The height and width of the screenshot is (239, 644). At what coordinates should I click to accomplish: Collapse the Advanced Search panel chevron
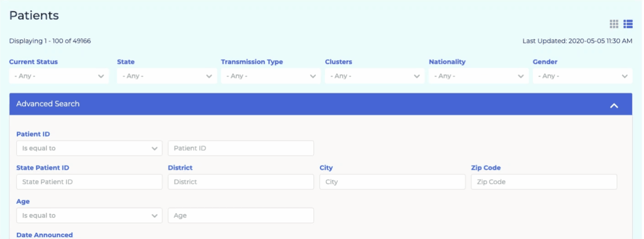click(x=614, y=105)
